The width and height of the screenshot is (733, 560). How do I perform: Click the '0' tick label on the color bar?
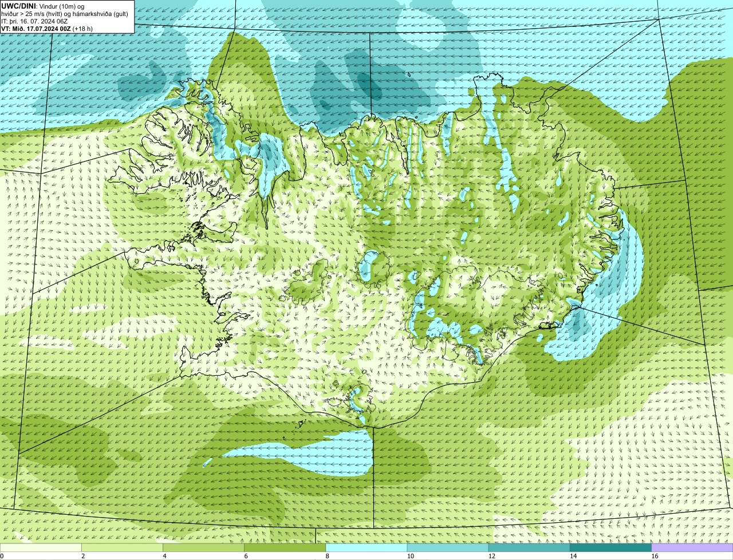(2, 556)
